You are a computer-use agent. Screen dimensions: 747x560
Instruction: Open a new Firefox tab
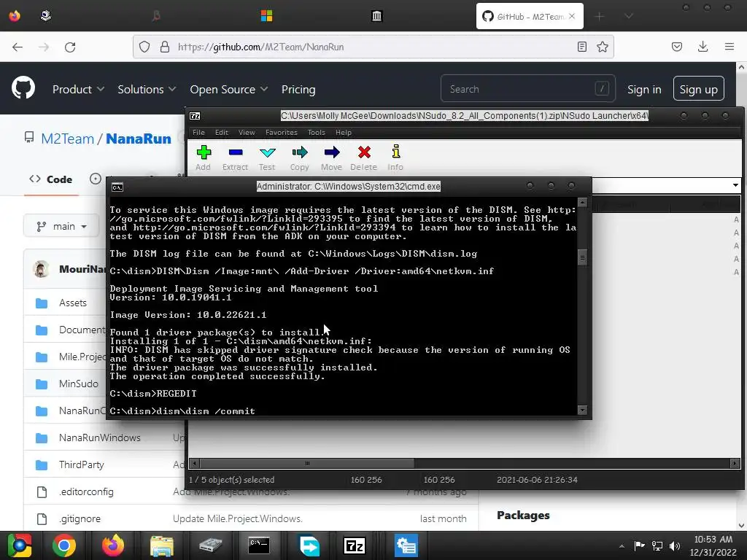pos(600,16)
